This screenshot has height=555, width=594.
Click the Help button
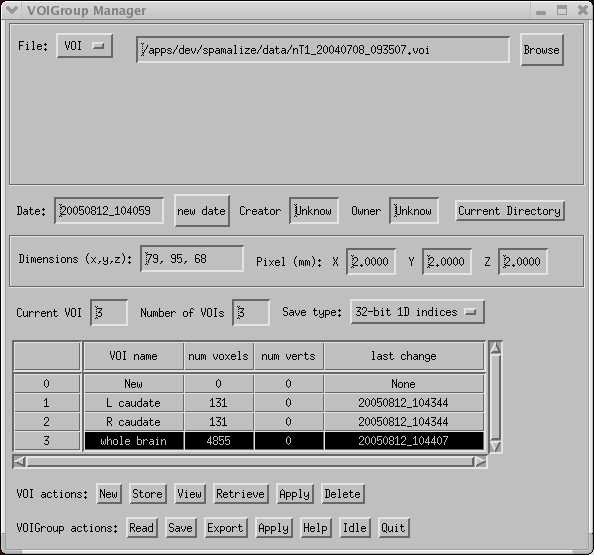click(315, 528)
